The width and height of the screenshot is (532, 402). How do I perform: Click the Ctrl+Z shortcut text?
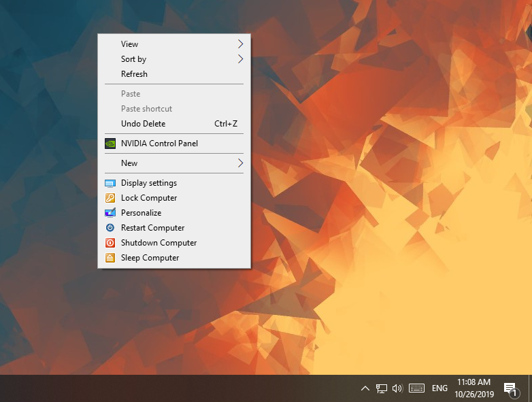click(x=226, y=124)
